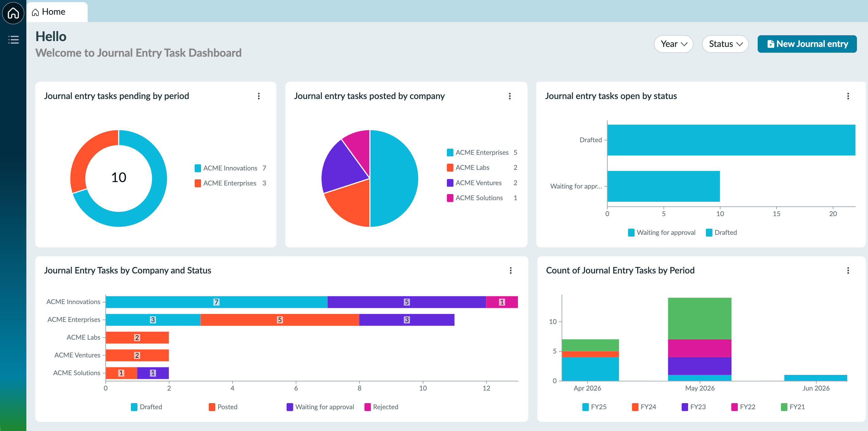Toggle ACME Innovations legend swatch in donut chart
This screenshot has width=868, height=431.
pos(198,168)
